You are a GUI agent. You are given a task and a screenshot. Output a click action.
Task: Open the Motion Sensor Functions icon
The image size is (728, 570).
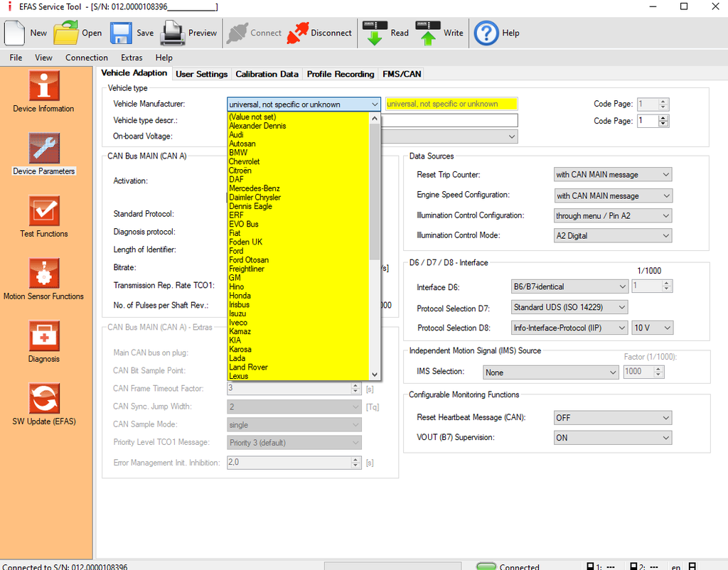click(x=44, y=274)
